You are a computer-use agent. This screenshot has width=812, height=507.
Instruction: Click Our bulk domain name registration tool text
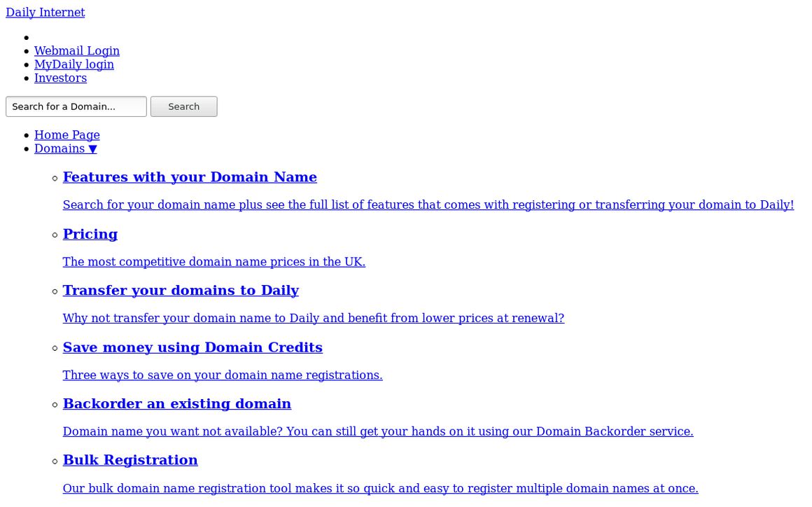[x=381, y=488]
